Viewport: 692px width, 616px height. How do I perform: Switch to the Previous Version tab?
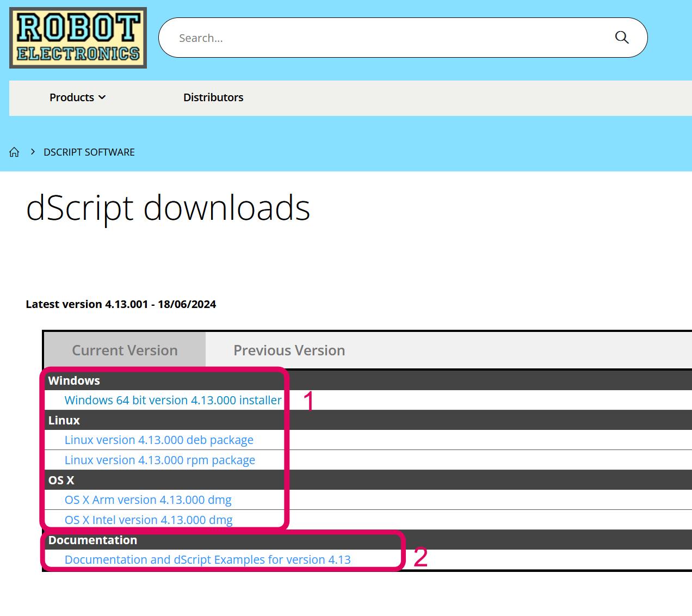(289, 350)
